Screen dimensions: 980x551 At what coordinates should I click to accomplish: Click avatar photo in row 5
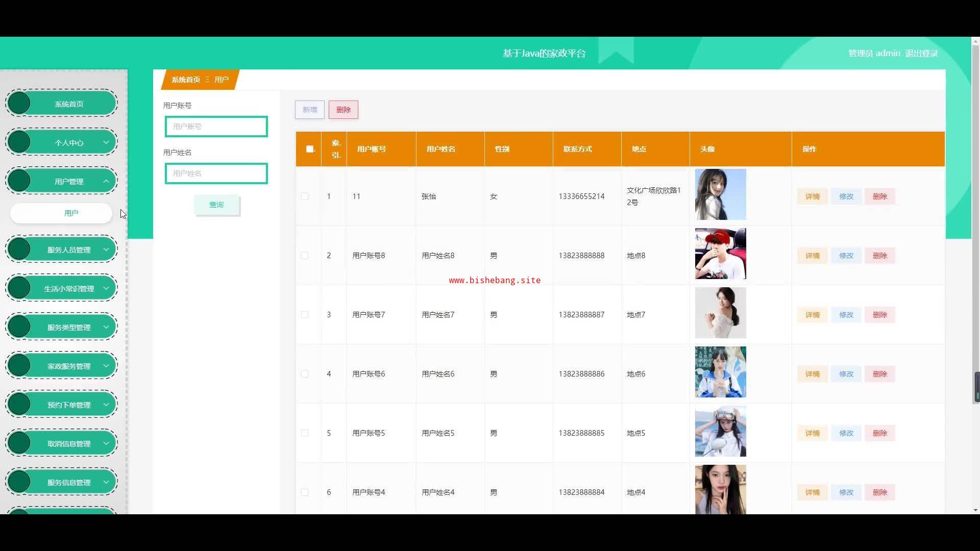click(720, 431)
